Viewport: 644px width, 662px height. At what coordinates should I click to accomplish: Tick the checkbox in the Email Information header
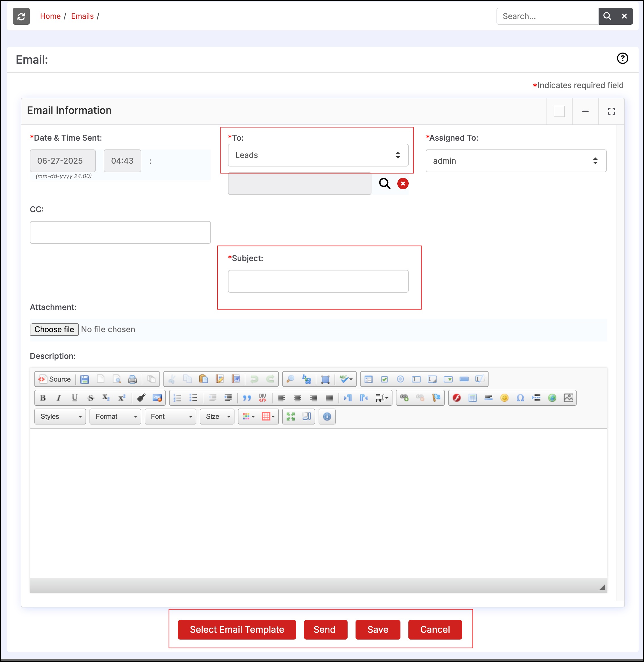(x=559, y=111)
